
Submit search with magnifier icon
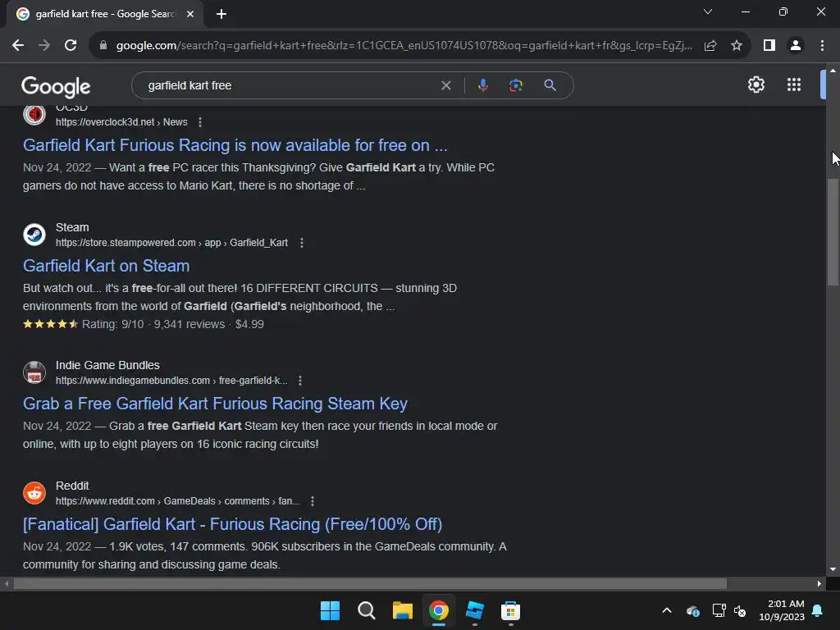pyautogui.click(x=550, y=85)
